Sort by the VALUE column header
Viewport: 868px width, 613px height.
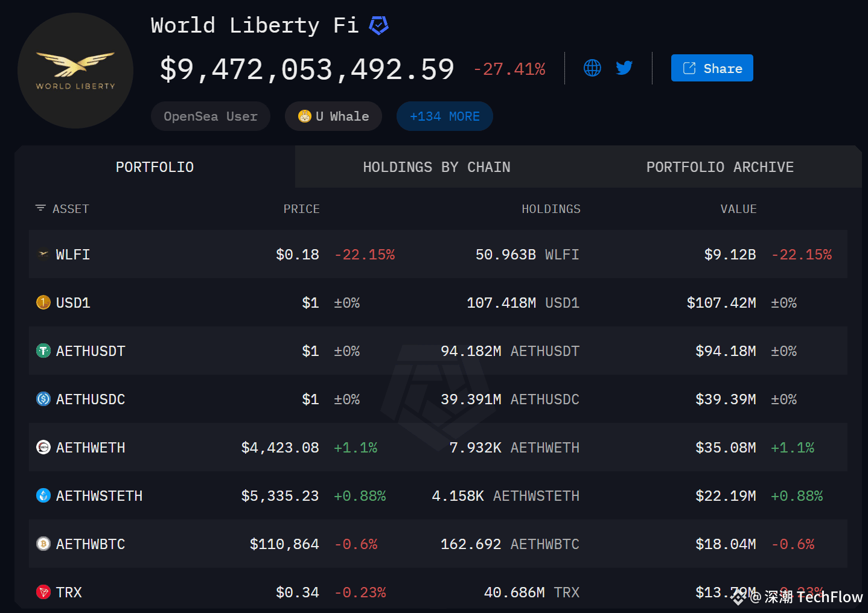tap(738, 209)
